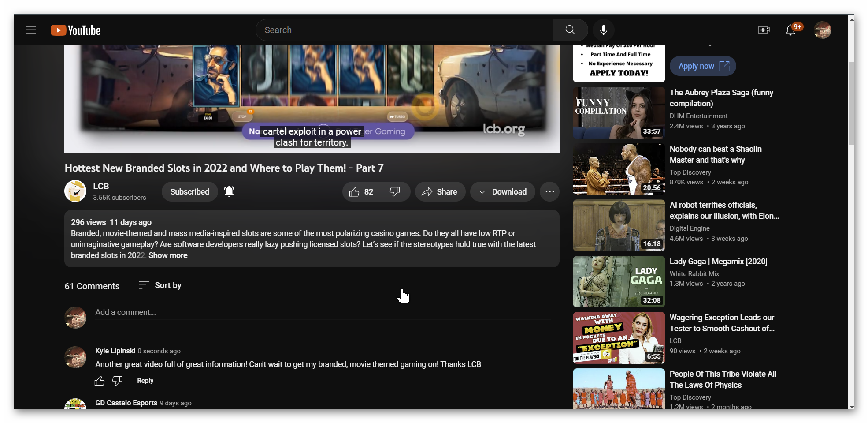Click the '296 views 11 days ago' text
The width and height of the screenshot is (868, 423).
(x=111, y=222)
